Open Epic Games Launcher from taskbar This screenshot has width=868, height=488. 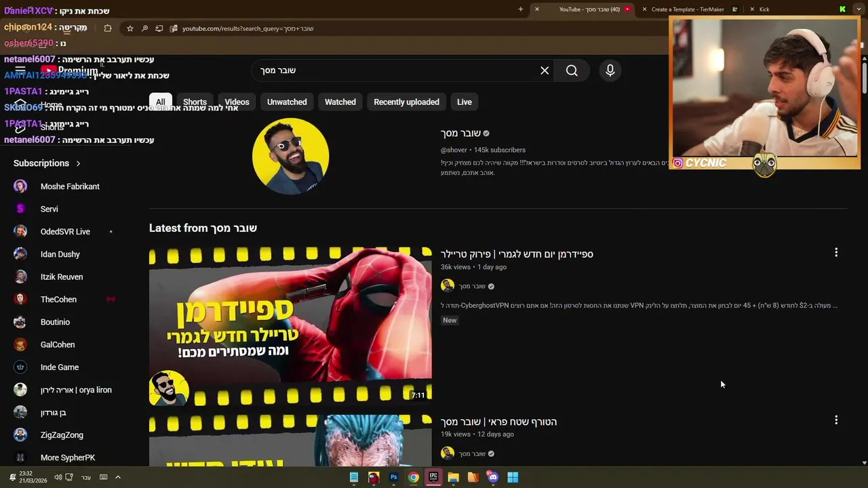coord(433,477)
